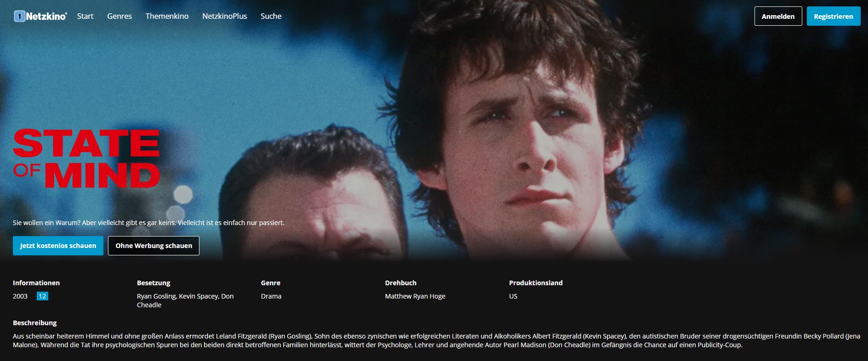This screenshot has height=361, width=868.
Task: Click the tagline starting Sie wollen ein Warum
Action: [x=148, y=223]
